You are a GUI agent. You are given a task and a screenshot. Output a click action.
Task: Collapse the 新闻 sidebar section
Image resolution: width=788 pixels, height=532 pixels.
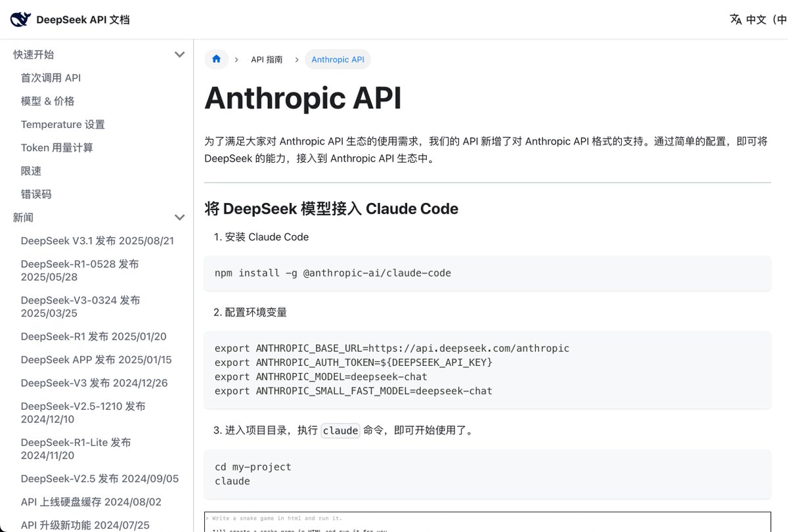pyautogui.click(x=179, y=217)
